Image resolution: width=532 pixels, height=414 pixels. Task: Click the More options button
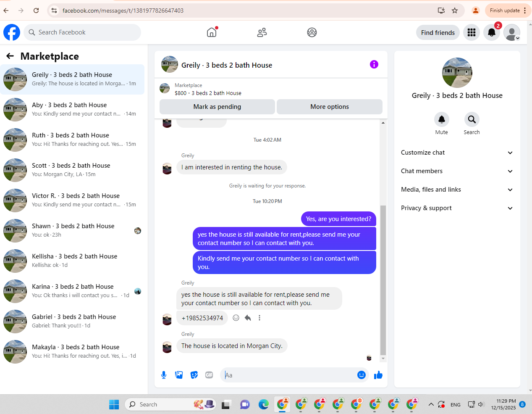pyautogui.click(x=330, y=107)
